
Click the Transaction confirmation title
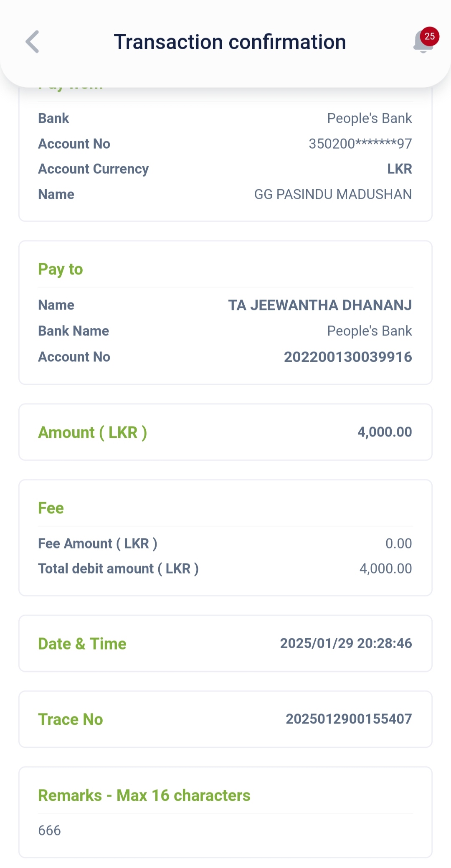(x=230, y=42)
